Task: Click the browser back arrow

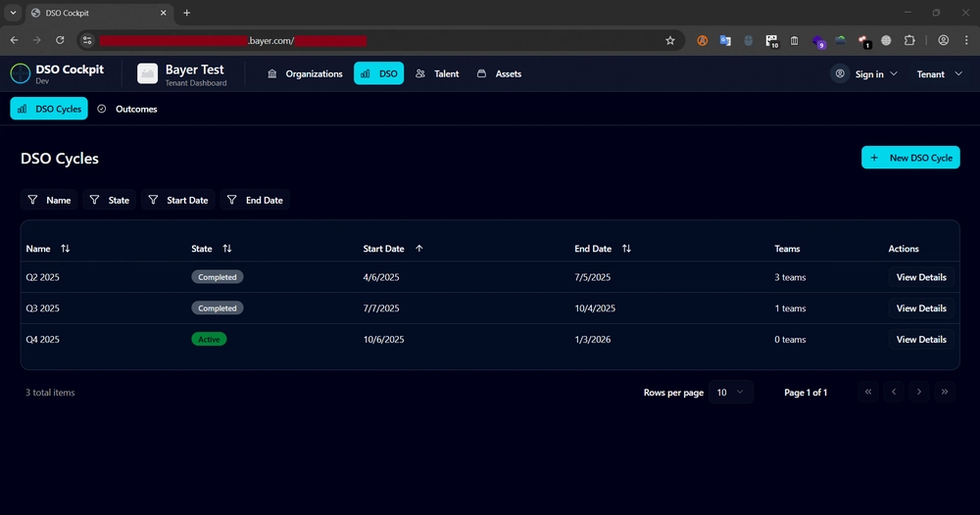Action: (14, 40)
